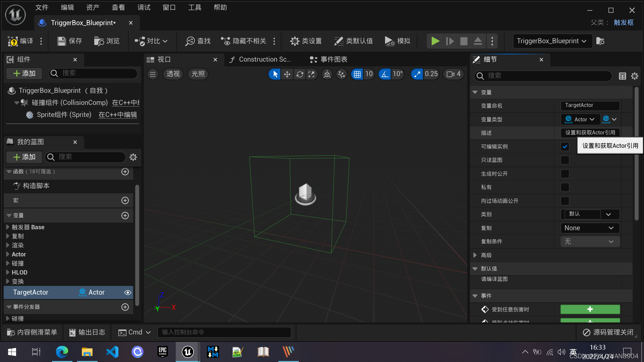Viewport: 644px width, 362px height.
Task: Open the Replication (复制) None dropdown
Action: 590,228
